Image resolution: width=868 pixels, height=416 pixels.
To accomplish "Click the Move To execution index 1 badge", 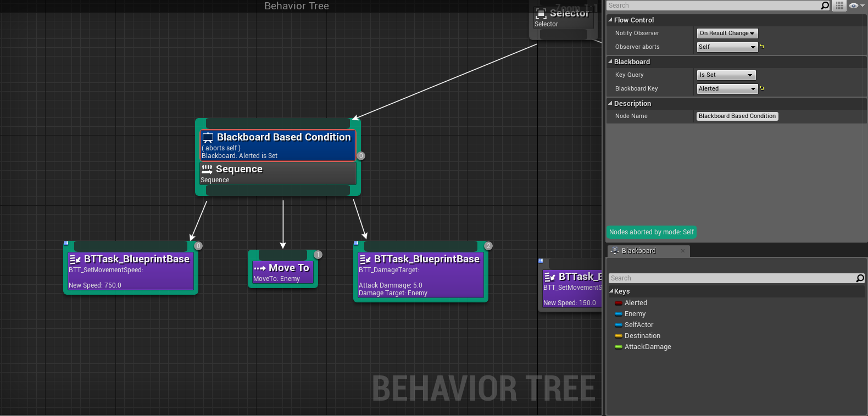I will pyautogui.click(x=318, y=255).
